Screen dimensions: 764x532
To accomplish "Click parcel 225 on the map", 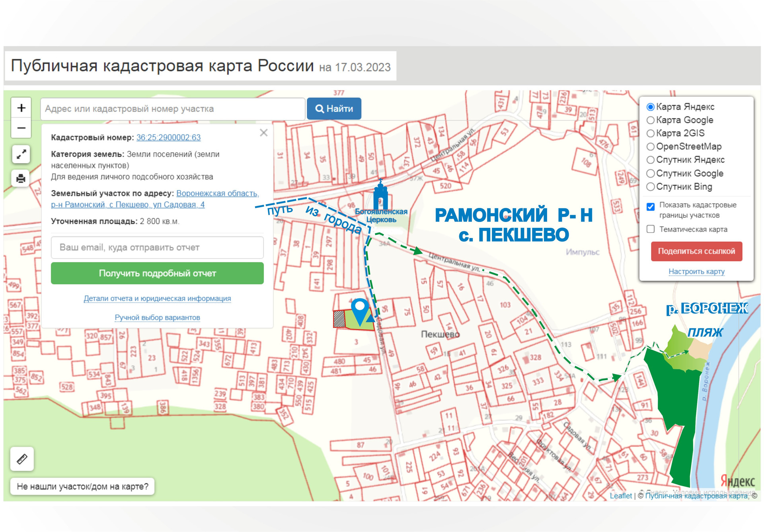I will click(409, 467).
